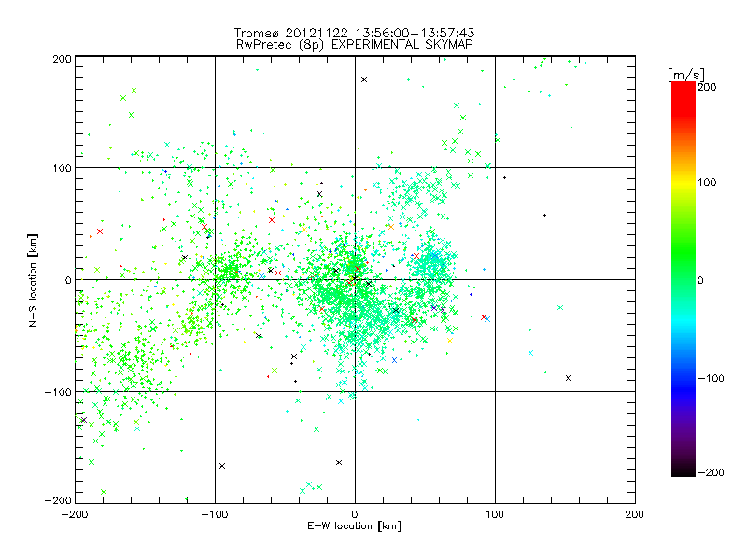
Task: Select the color bar's '100' label
Action: [707, 182]
